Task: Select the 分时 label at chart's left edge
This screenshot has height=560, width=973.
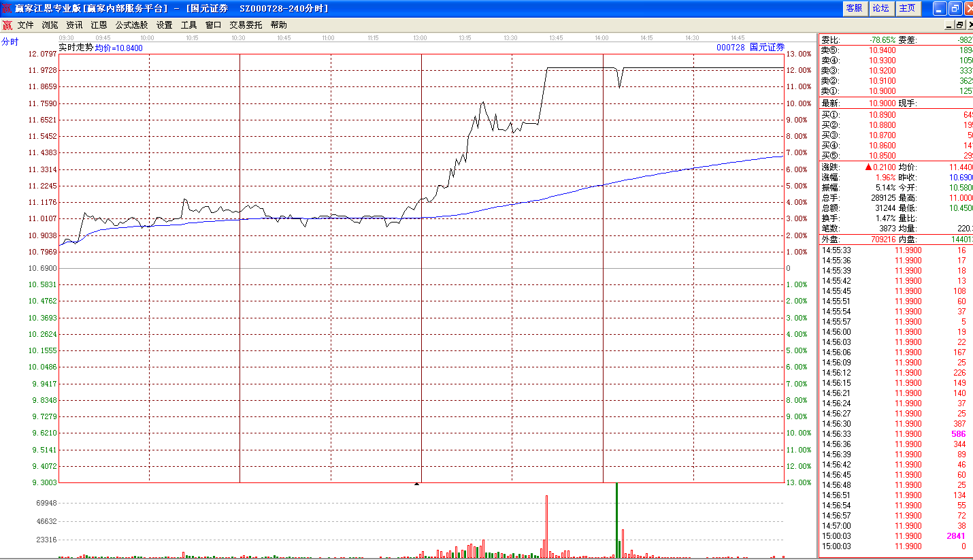Action: click(x=10, y=42)
